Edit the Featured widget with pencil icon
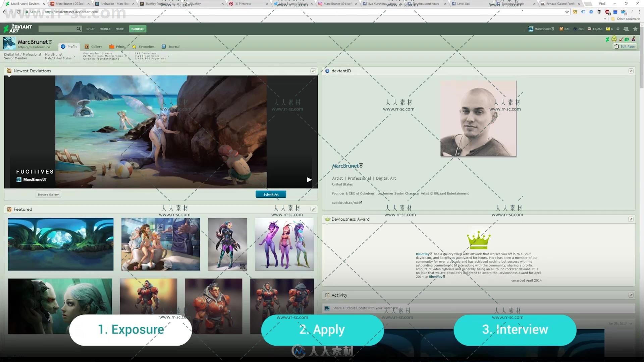The width and height of the screenshot is (644, 362). (313, 209)
